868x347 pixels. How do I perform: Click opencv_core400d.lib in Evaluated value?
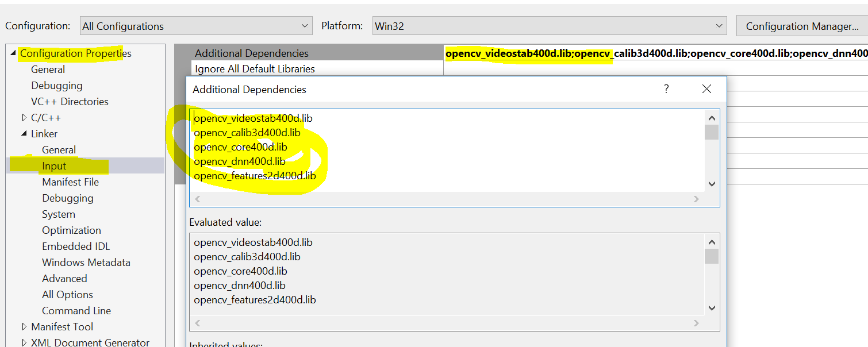coord(240,271)
